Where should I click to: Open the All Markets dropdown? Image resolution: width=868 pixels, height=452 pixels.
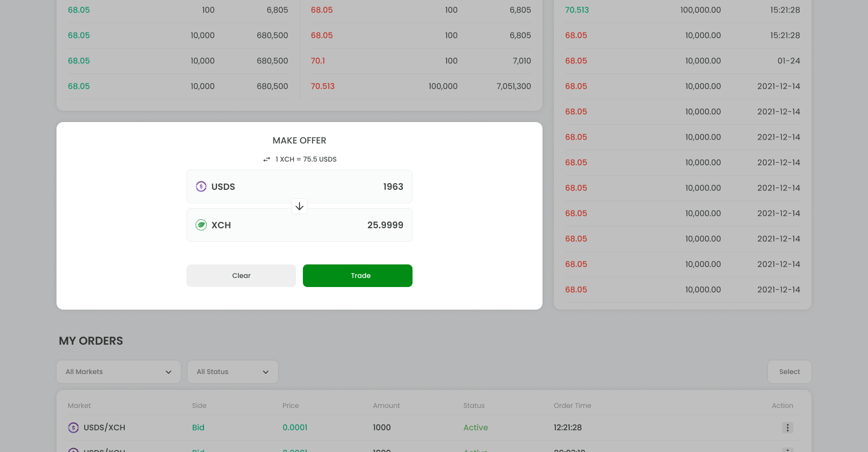(119, 372)
